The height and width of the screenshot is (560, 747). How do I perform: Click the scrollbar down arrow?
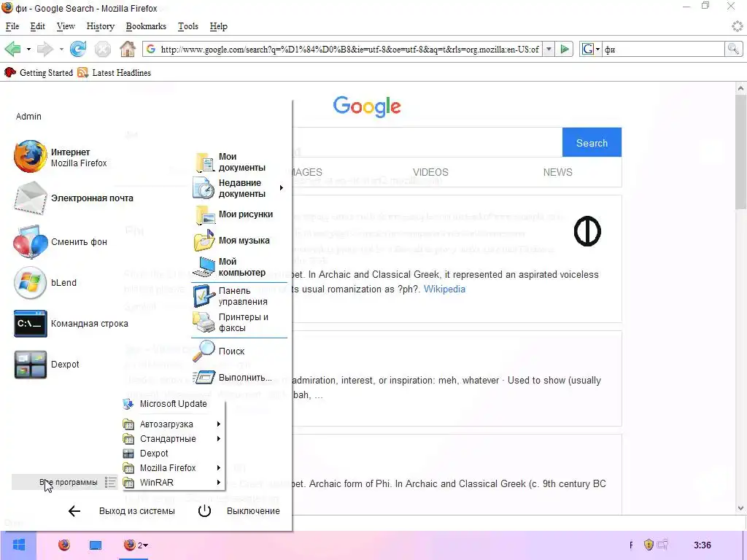[x=741, y=508]
